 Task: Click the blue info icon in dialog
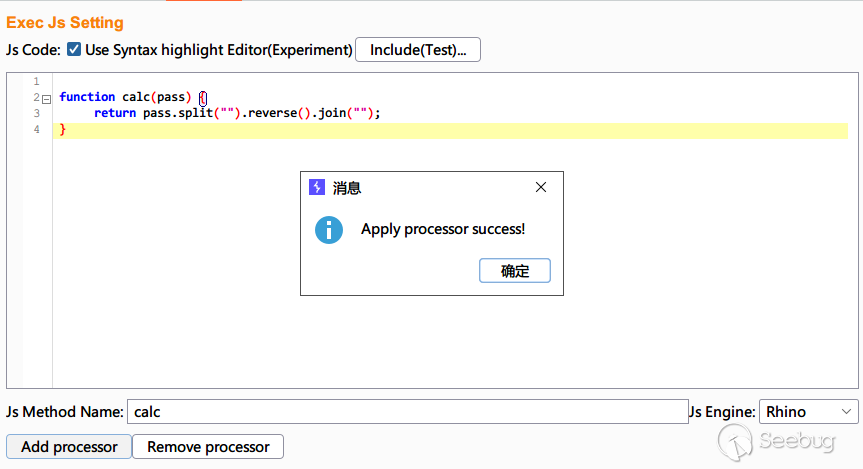point(329,230)
